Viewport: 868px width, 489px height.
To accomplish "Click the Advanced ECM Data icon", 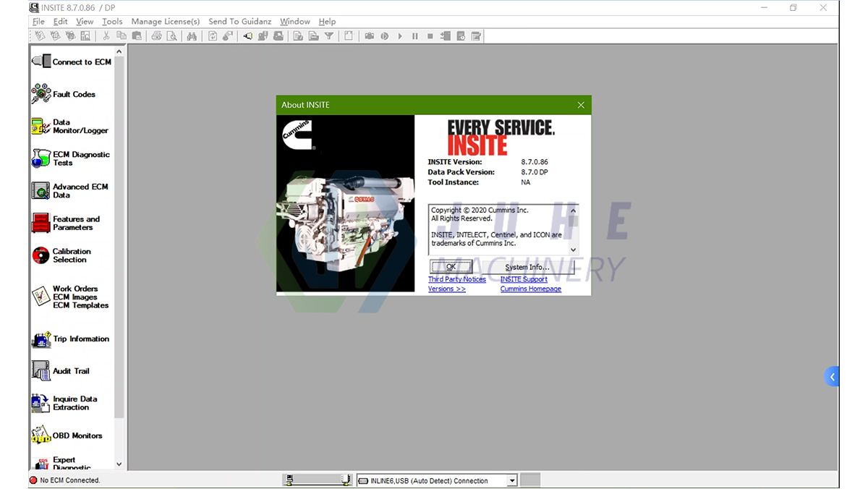I will pyautogui.click(x=41, y=191).
